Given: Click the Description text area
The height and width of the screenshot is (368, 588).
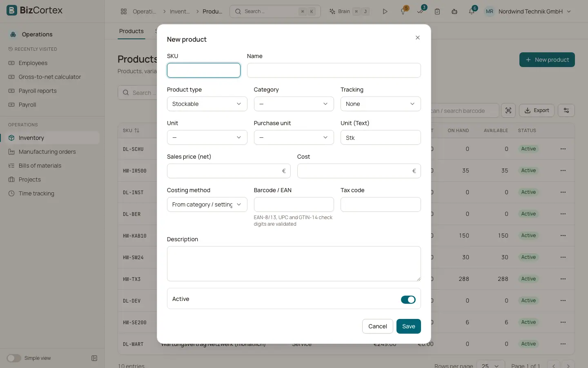Looking at the screenshot, I should pyautogui.click(x=294, y=264).
